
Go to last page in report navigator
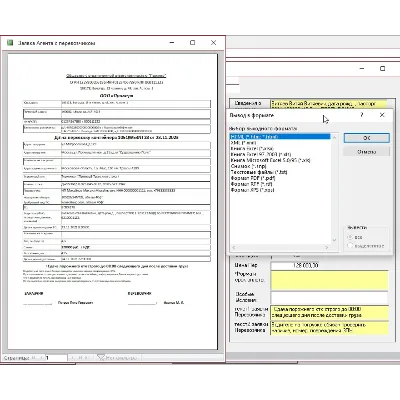point(80,358)
